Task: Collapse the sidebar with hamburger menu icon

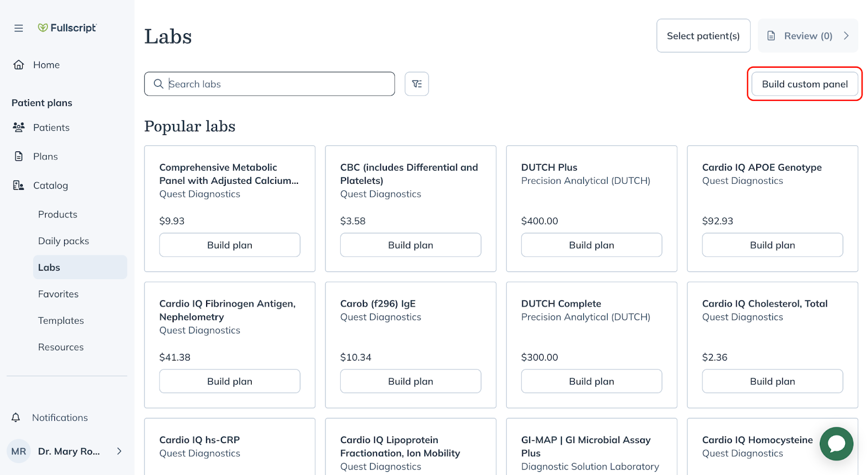Action: click(18, 28)
